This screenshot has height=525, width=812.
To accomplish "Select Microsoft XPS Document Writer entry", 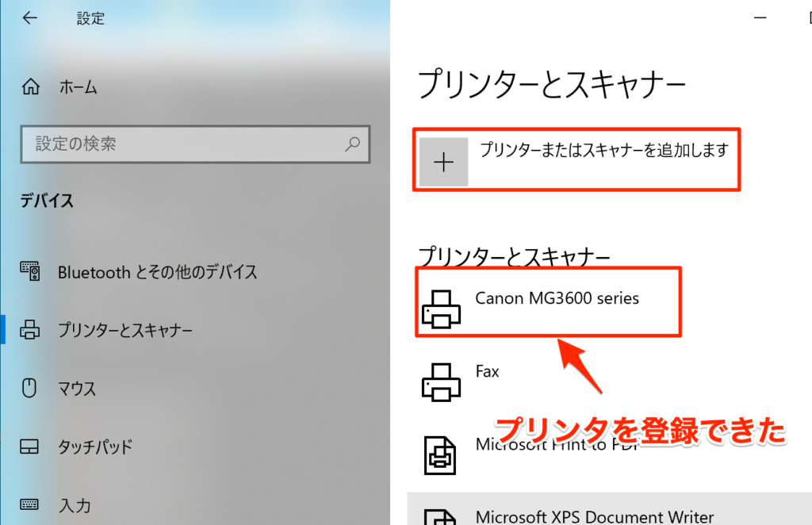I will 610,509.
